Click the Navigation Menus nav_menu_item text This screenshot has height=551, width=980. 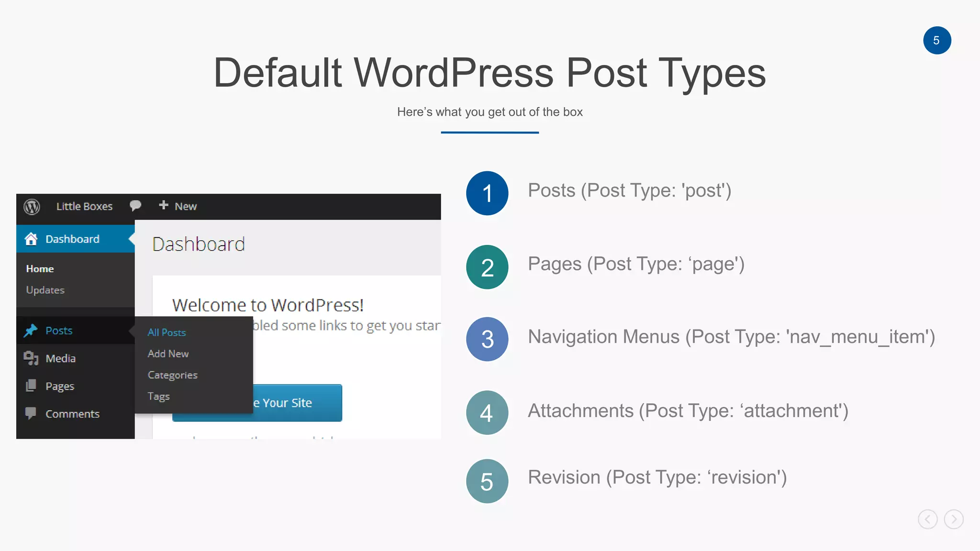pyautogui.click(x=732, y=337)
